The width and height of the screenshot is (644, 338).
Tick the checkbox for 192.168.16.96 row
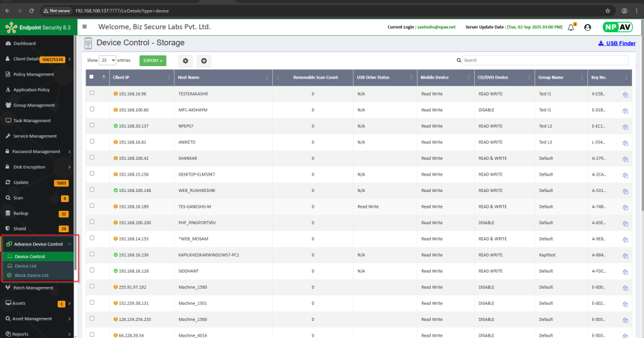(92, 93)
